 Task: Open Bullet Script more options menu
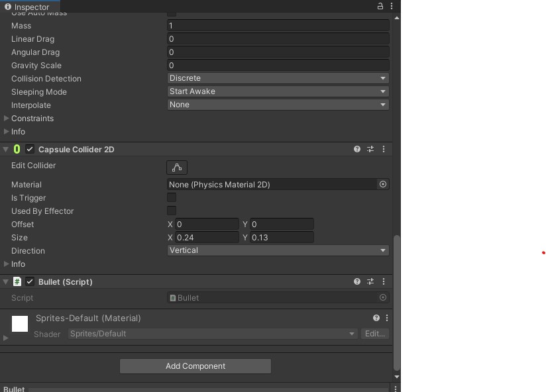384,281
